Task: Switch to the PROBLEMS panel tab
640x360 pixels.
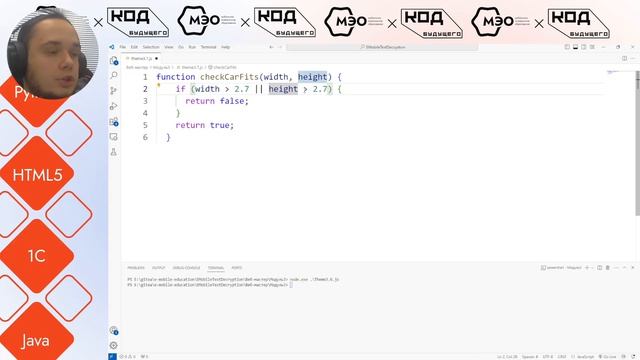Action: click(x=136, y=268)
